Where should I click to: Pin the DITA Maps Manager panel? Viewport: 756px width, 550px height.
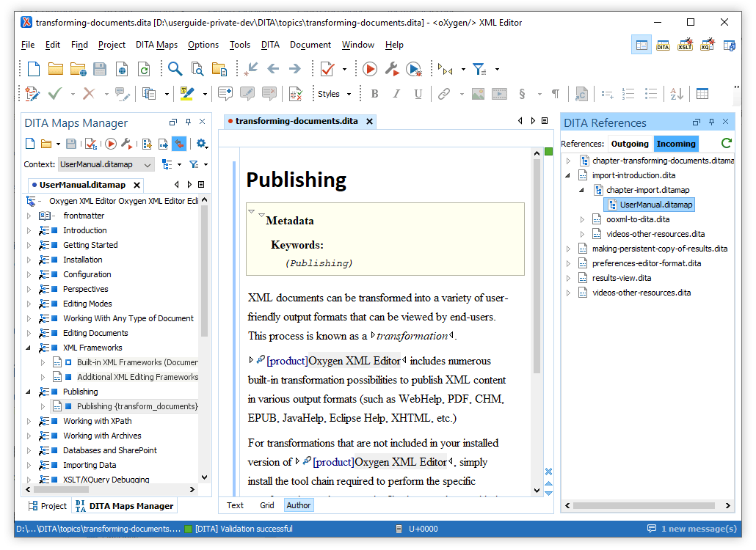188,122
